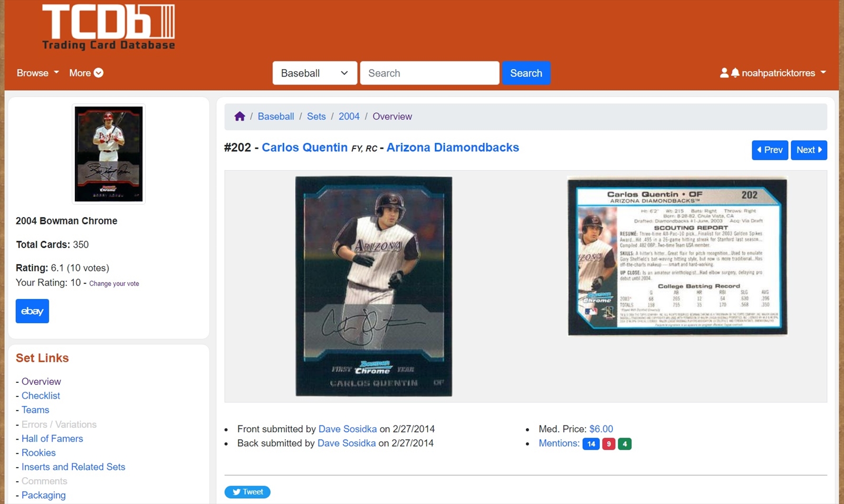Open the 2004 Bowman Chrome set thumbnail
The image size is (844, 504).
coord(109,154)
